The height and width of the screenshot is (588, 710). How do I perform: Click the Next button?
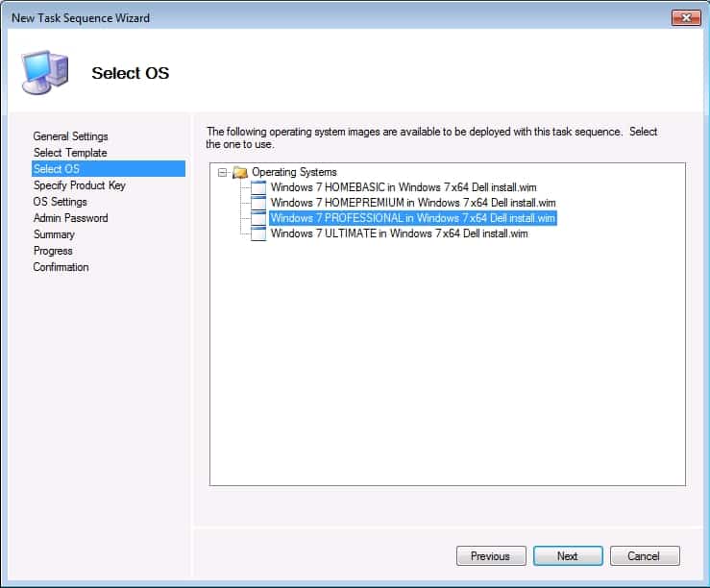tap(568, 556)
